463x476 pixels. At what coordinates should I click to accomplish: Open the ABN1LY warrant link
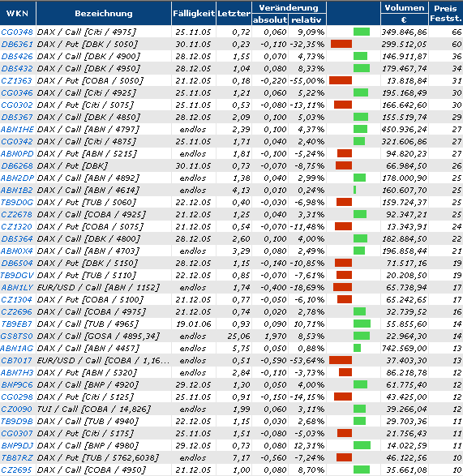point(17,288)
